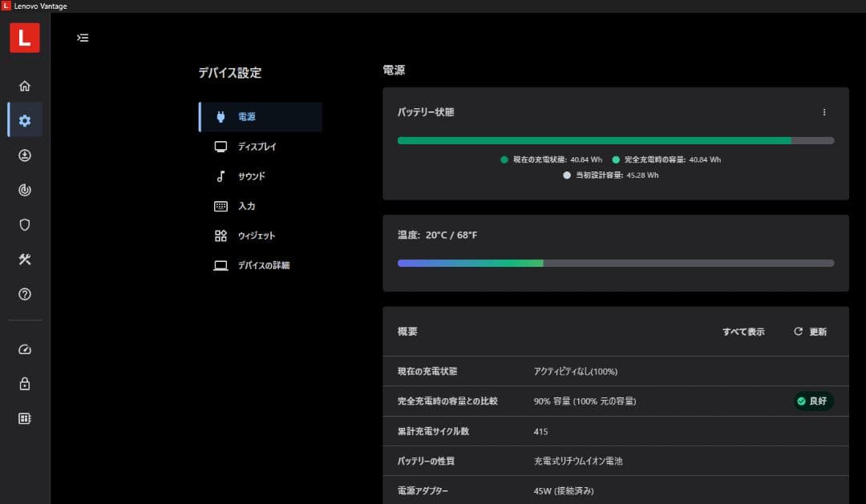Click the 良好 battery status badge
This screenshot has width=866, height=504.
point(813,401)
